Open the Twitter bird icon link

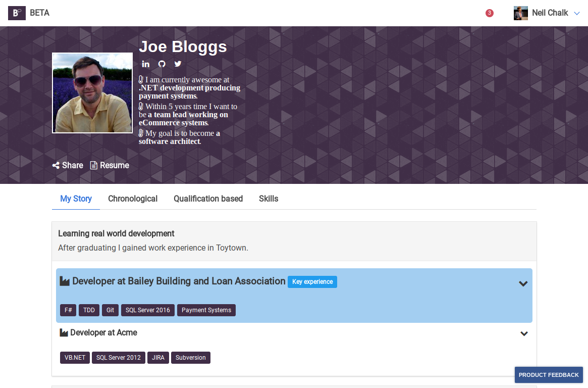click(x=178, y=64)
